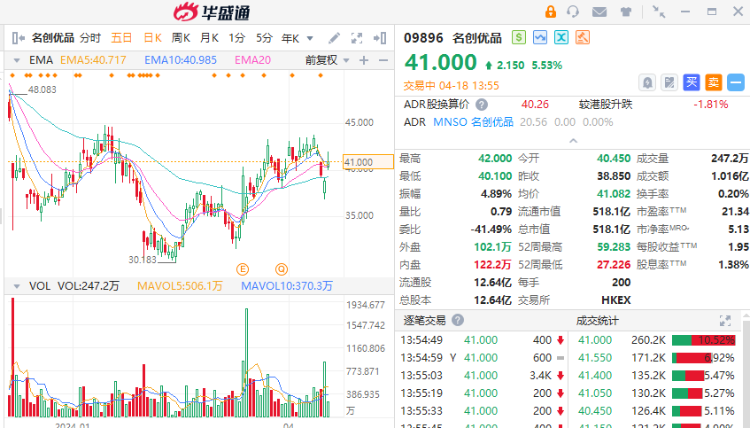The width and height of the screenshot is (750, 428).
Task: Select the 5分 chart tab
Action: (x=264, y=38)
